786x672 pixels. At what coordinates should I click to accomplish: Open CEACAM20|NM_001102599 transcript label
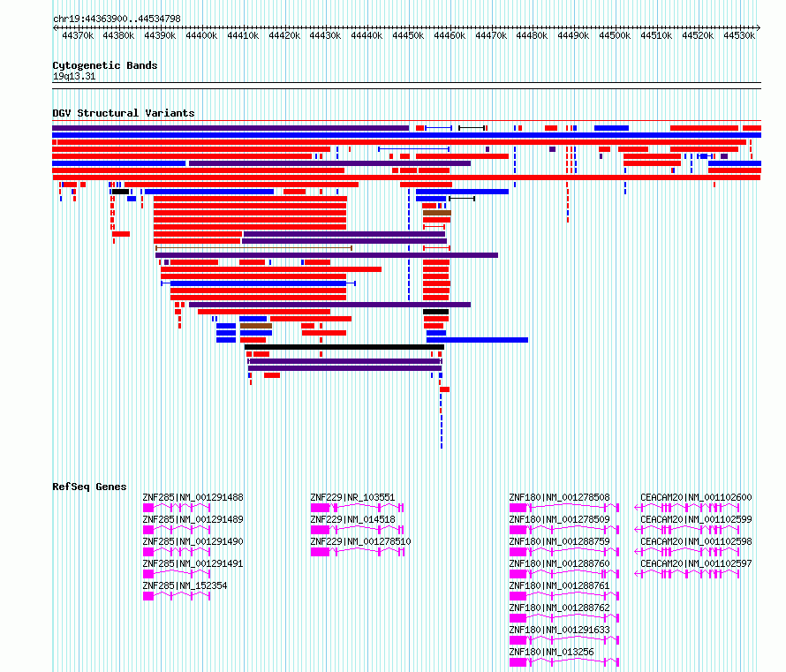pyautogui.click(x=696, y=519)
